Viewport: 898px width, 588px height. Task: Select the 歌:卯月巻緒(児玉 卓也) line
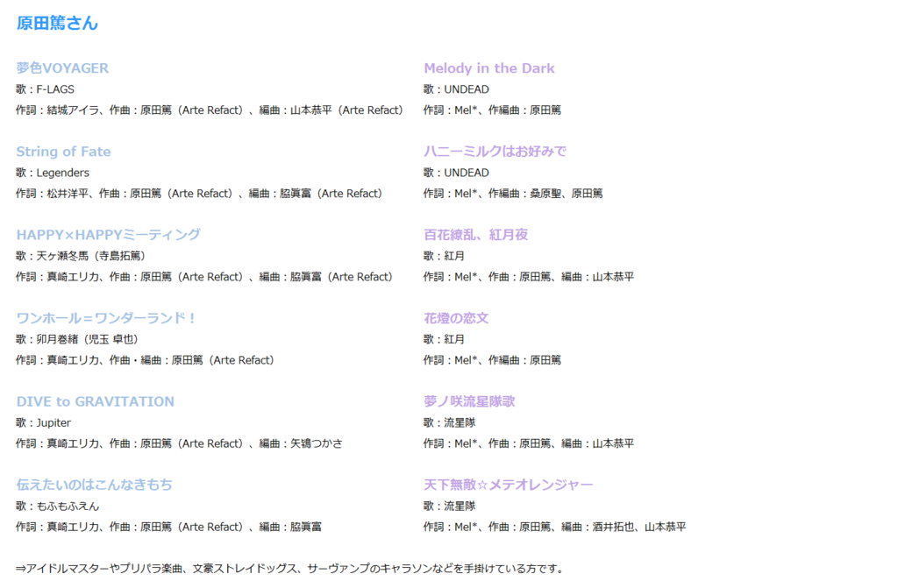pyautogui.click(x=77, y=339)
